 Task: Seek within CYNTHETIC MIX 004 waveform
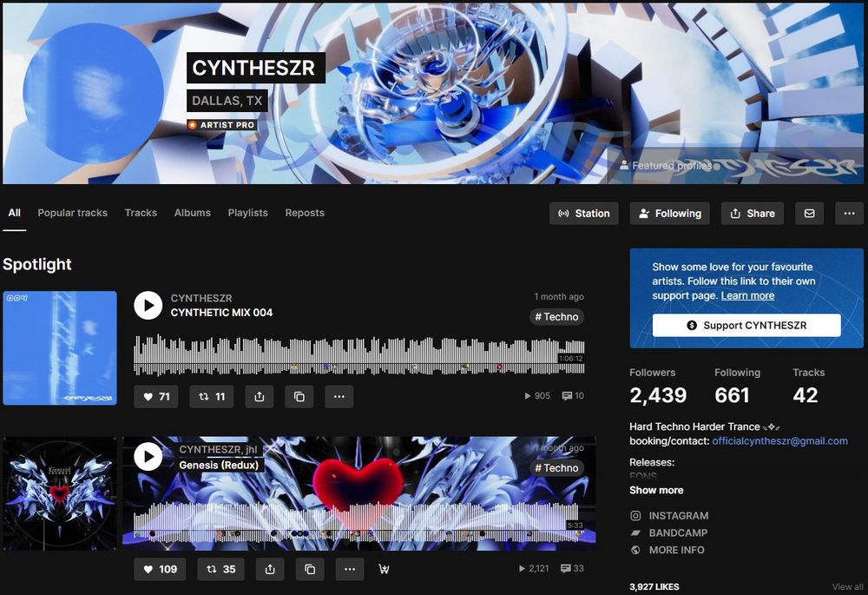pyautogui.click(x=358, y=354)
